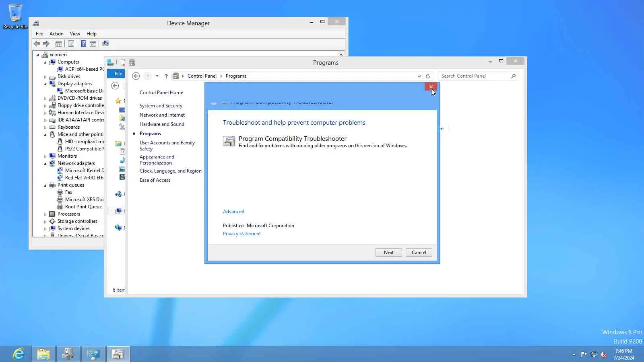Screen dimensions: 644x362
Task: Select the DVD/CD-ROM drives device icon
Action: [52, 98]
